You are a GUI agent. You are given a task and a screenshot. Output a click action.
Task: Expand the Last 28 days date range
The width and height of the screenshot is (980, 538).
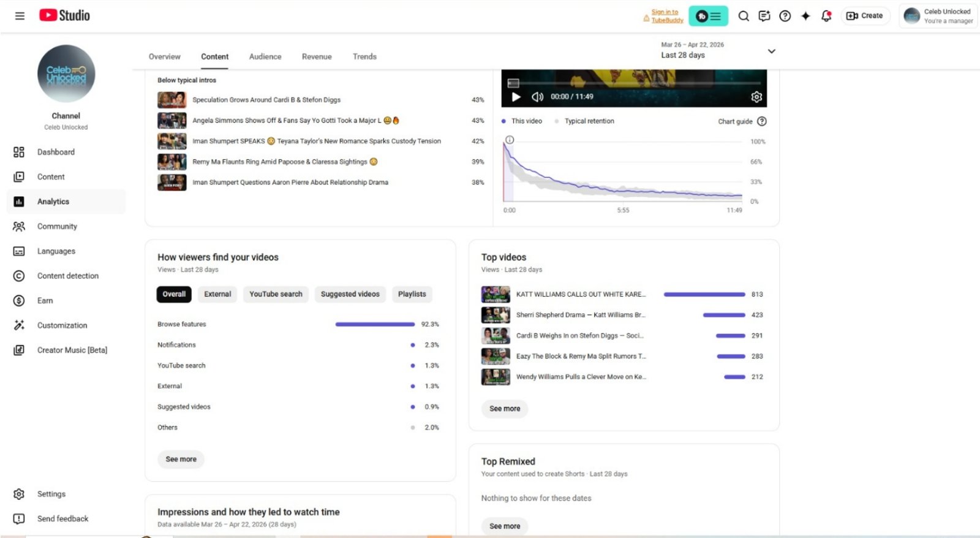pos(771,51)
